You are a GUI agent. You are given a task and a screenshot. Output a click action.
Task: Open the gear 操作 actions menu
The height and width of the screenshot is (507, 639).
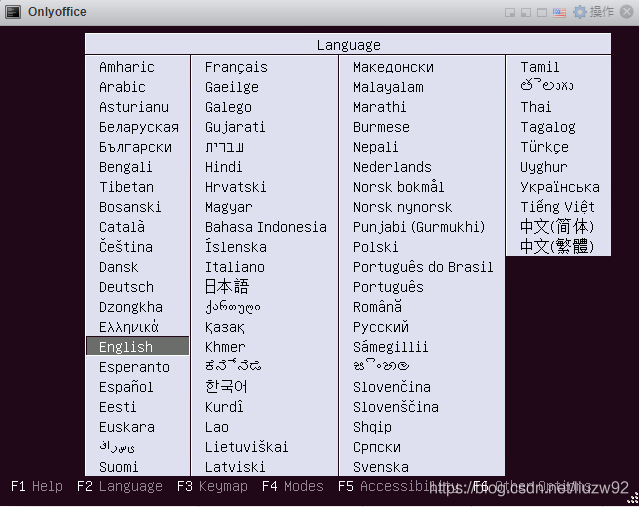point(593,12)
